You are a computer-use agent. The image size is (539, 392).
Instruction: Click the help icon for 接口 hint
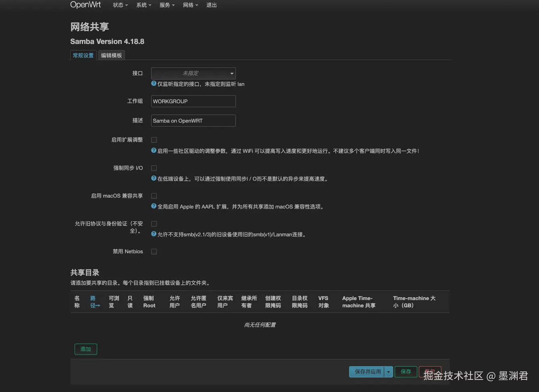[x=154, y=83]
